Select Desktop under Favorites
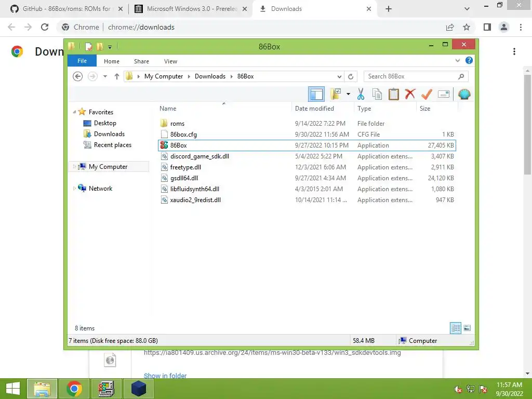Viewport: 532px width, 399px height. [105, 123]
